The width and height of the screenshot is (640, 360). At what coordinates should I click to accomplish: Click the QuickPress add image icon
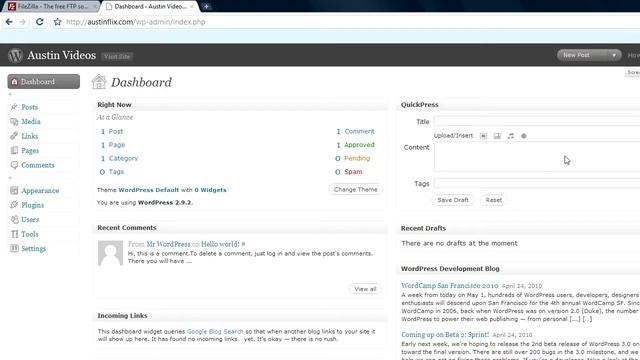[483, 136]
